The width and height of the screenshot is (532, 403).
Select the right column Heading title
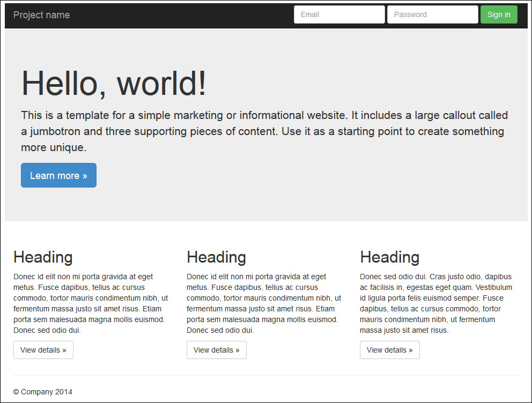point(389,257)
